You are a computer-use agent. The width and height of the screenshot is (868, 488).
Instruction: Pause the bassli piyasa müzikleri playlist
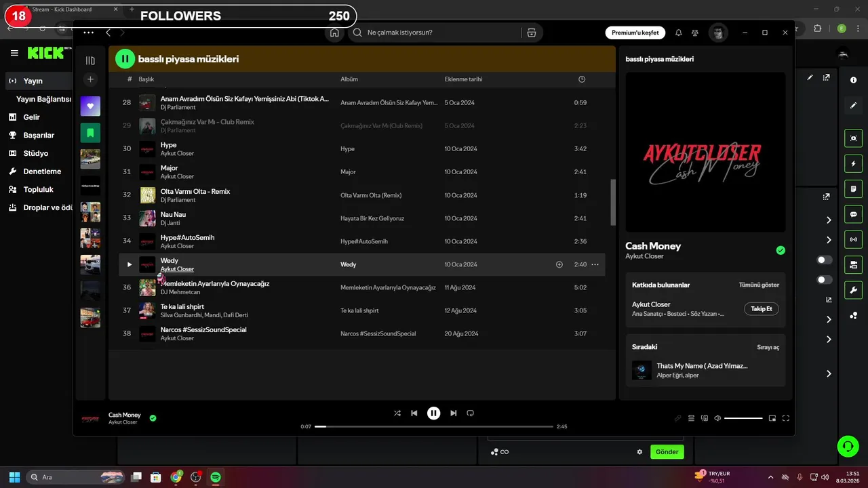[125, 59]
